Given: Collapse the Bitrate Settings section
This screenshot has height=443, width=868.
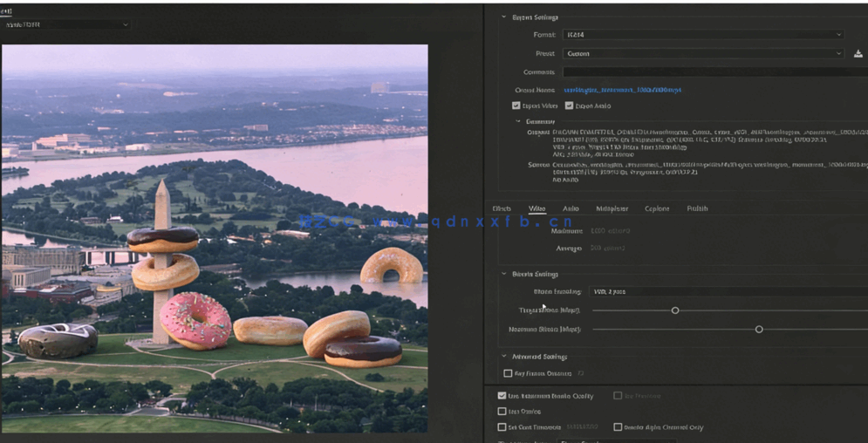Looking at the screenshot, I should click(504, 274).
